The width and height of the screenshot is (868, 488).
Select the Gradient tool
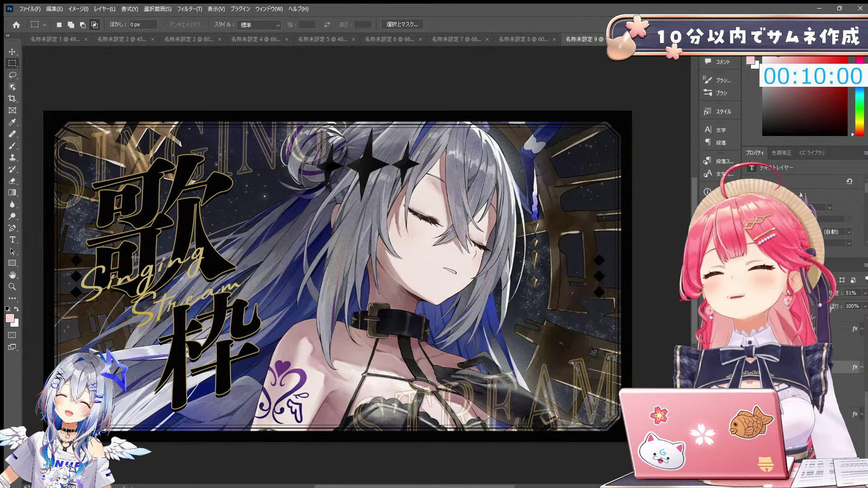(12, 192)
